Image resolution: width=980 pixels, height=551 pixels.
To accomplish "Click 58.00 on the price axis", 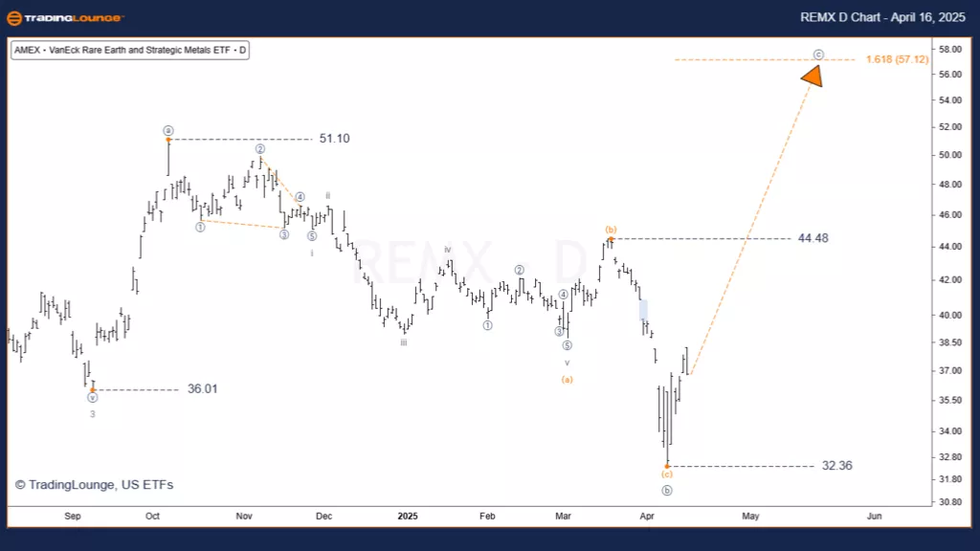I will pyautogui.click(x=950, y=49).
